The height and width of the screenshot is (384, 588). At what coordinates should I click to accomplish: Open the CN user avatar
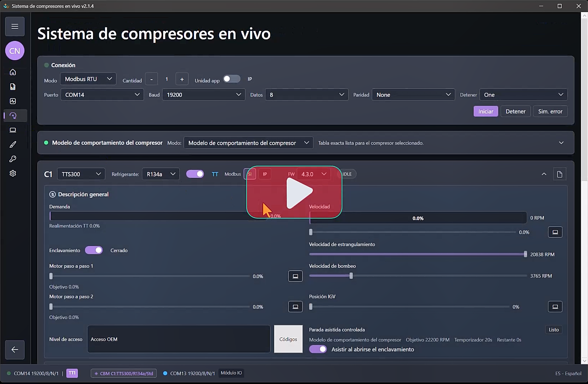click(15, 51)
